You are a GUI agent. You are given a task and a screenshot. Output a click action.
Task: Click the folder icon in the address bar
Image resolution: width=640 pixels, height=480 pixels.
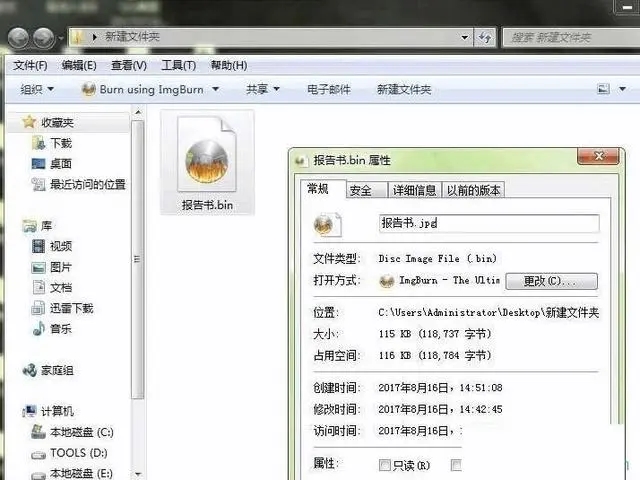point(78,38)
